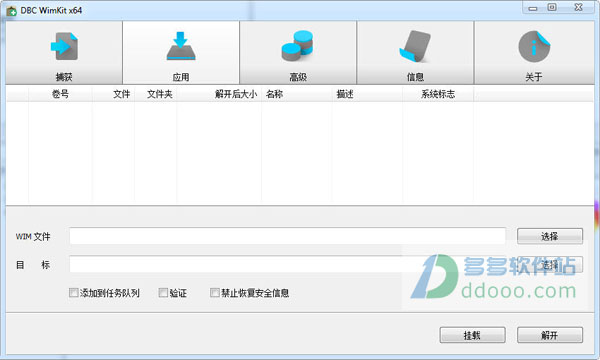Sort by 解开后大小 column header
Image resolution: width=600 pixels, height=360 pixels.
(219, 94)
